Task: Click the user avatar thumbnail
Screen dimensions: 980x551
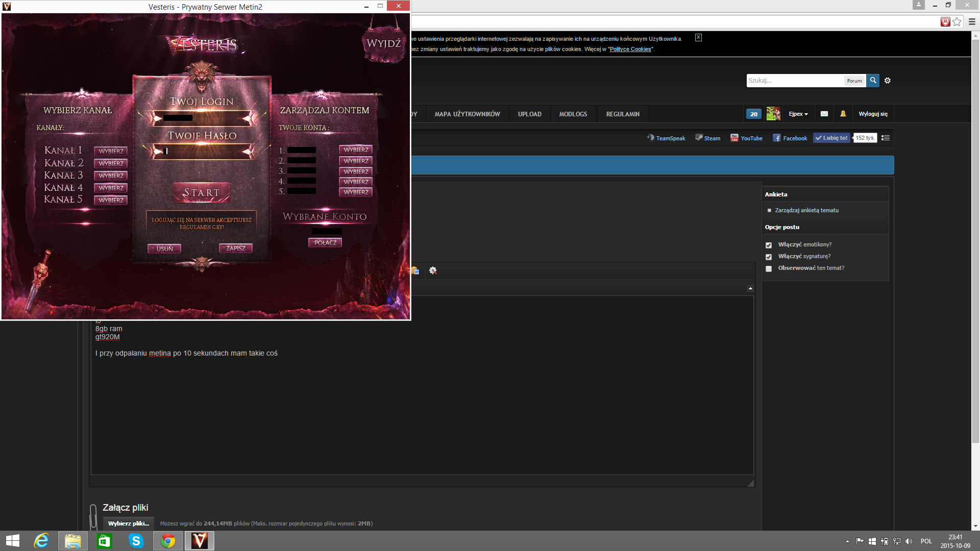Action: [x=773, y=114]
